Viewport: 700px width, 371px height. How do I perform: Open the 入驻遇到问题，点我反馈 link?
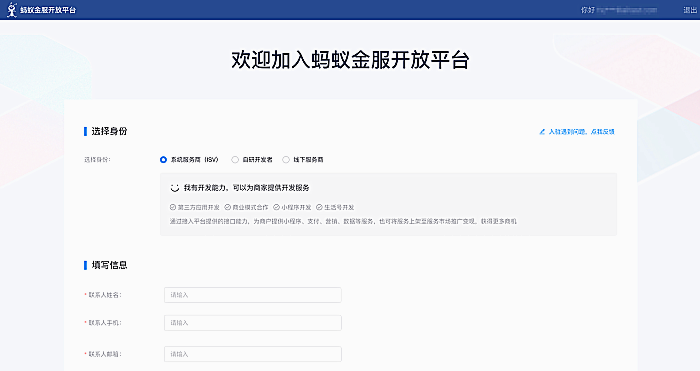click(581, 132)
